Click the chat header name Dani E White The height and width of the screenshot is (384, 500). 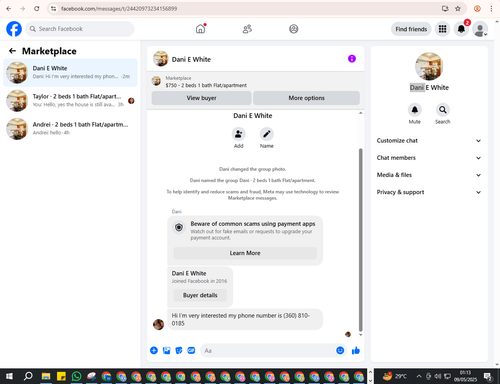coord(191,59)
